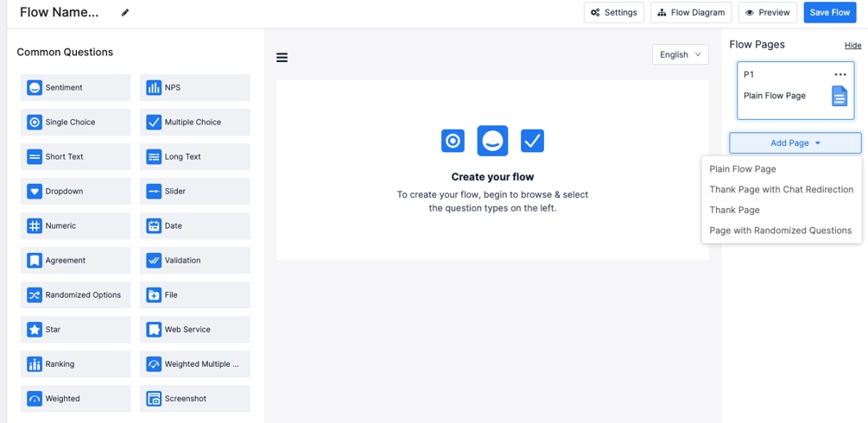
Task: Add a Validation question
Action: click(x=195, y=260)
